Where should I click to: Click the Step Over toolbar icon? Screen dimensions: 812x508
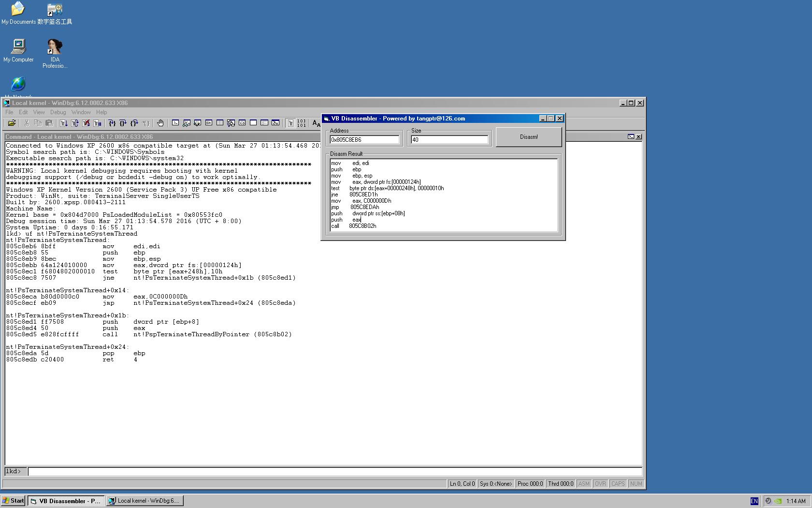(x=123, y=123)
